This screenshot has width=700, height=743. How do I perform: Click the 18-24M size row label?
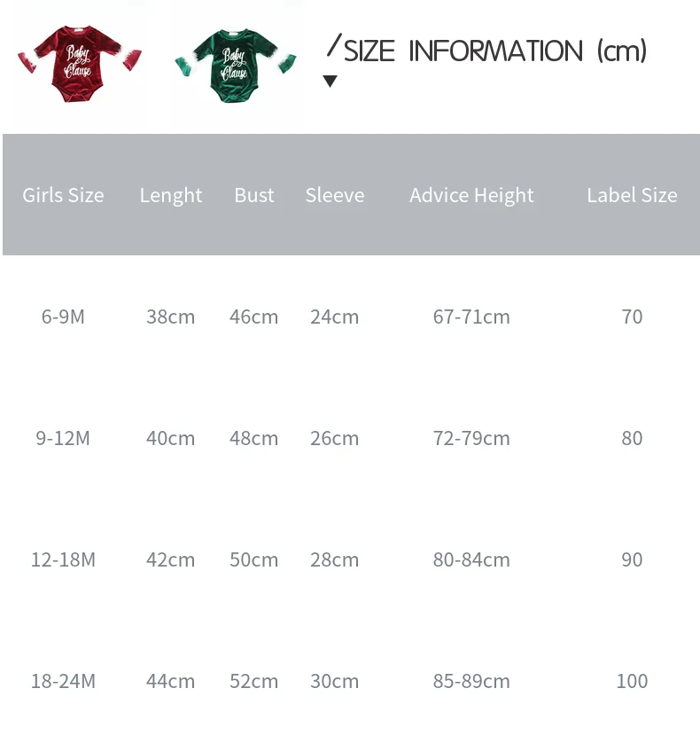[x=63, y=681]
